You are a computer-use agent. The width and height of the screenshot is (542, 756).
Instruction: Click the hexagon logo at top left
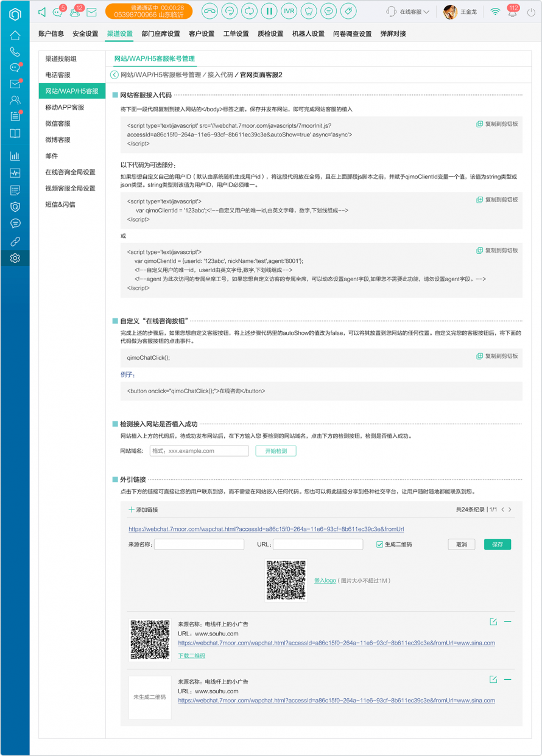pos(15,13)
